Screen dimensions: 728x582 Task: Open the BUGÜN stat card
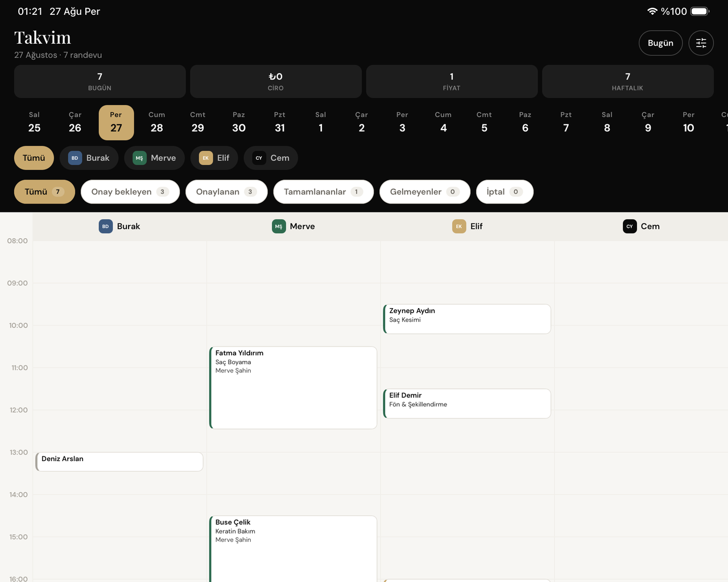100,81
